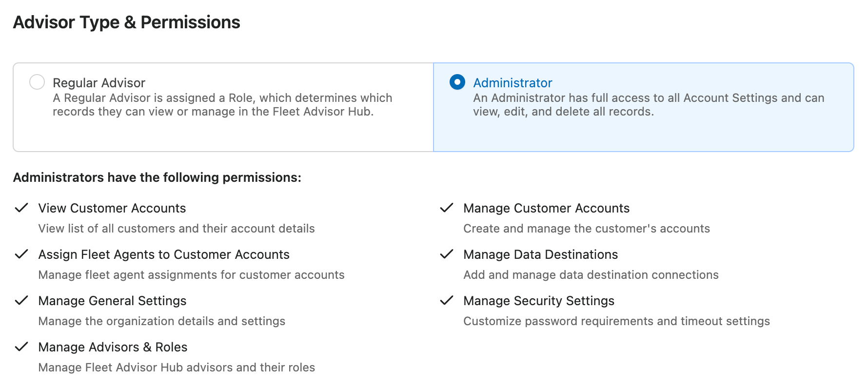868x388 pixels.
Task: Click the Administrator option label
Action: pyautogui.click(x=512, y=83)
